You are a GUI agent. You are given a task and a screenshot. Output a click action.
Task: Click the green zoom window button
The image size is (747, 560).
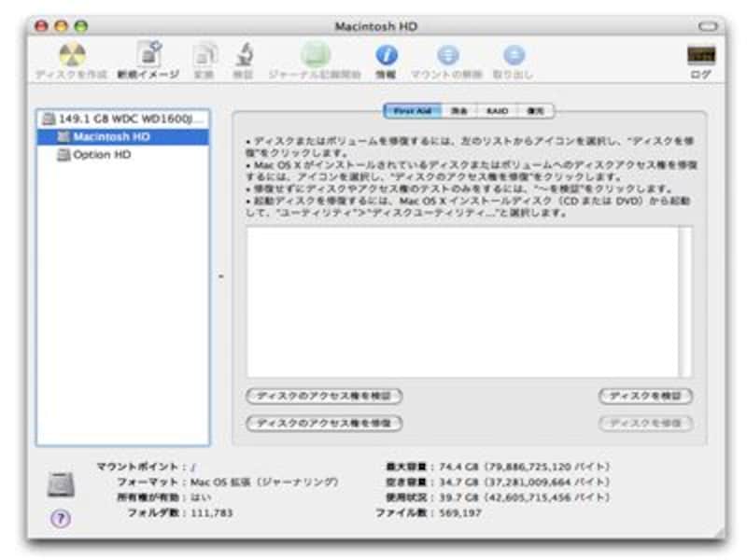81,26
